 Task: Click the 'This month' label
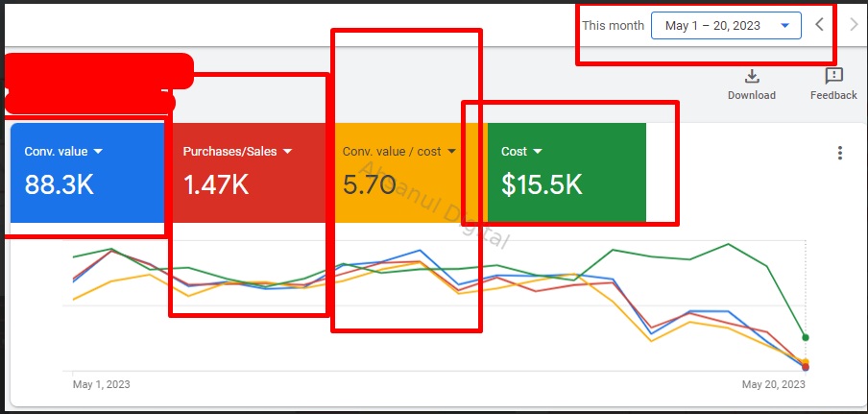[614, 26]
